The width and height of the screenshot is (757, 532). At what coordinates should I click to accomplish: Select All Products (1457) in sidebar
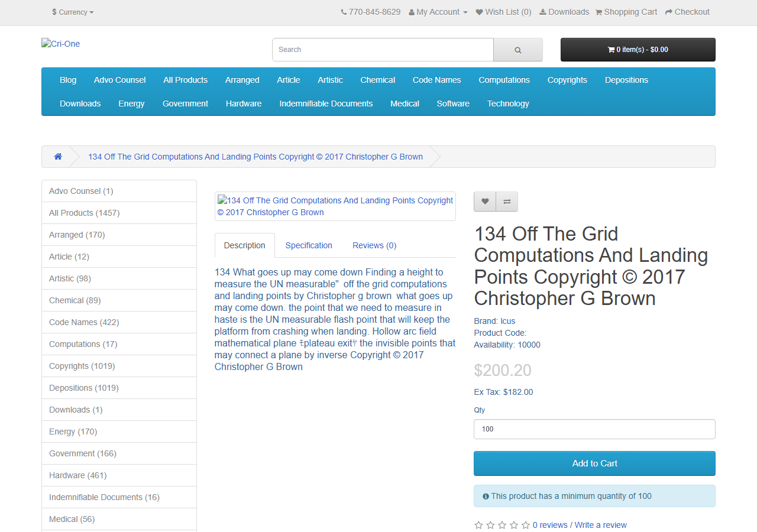click(119, 213)
